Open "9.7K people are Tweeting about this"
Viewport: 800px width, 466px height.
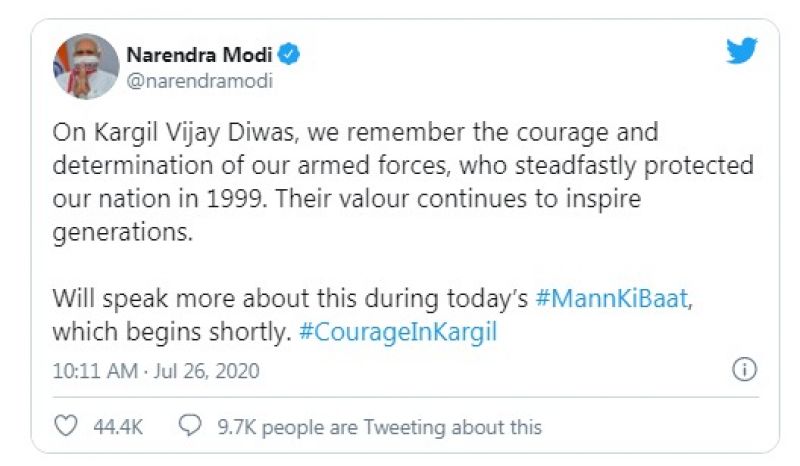pyautogui.click(x=379, y=427)
